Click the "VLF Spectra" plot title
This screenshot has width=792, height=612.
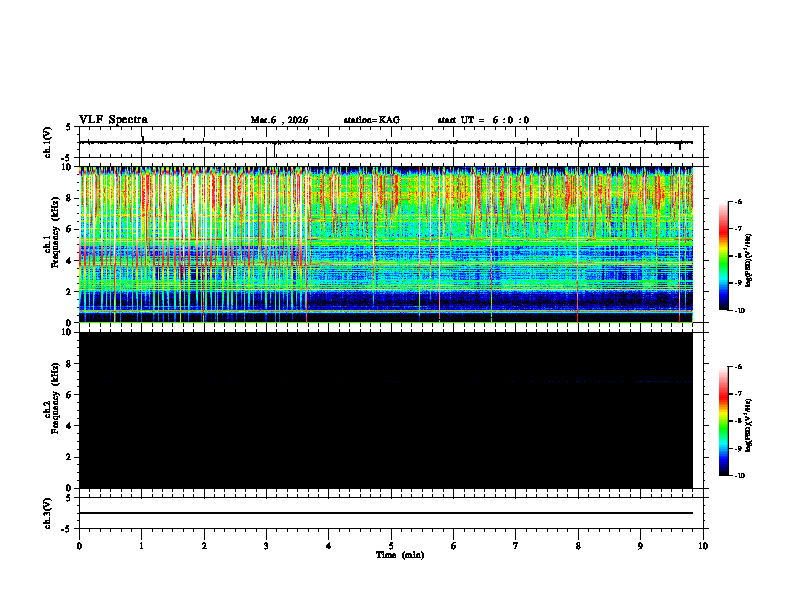[113, 120]
